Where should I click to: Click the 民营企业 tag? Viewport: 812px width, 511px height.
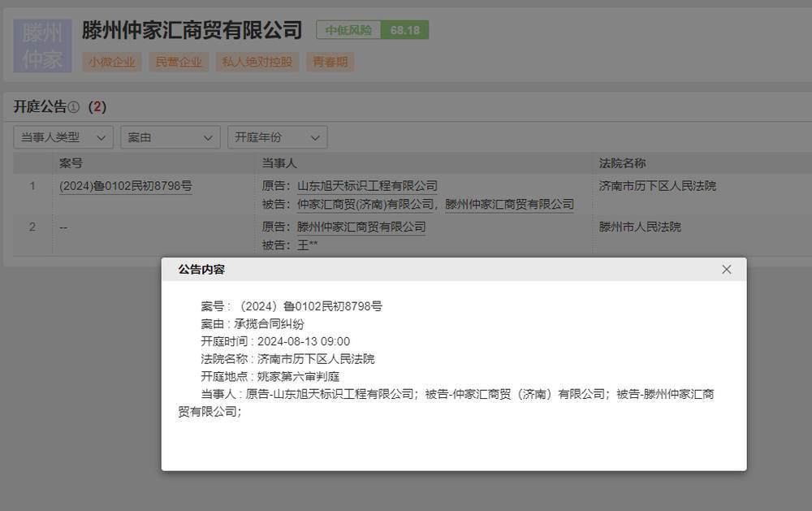click(x=179, y=61)
